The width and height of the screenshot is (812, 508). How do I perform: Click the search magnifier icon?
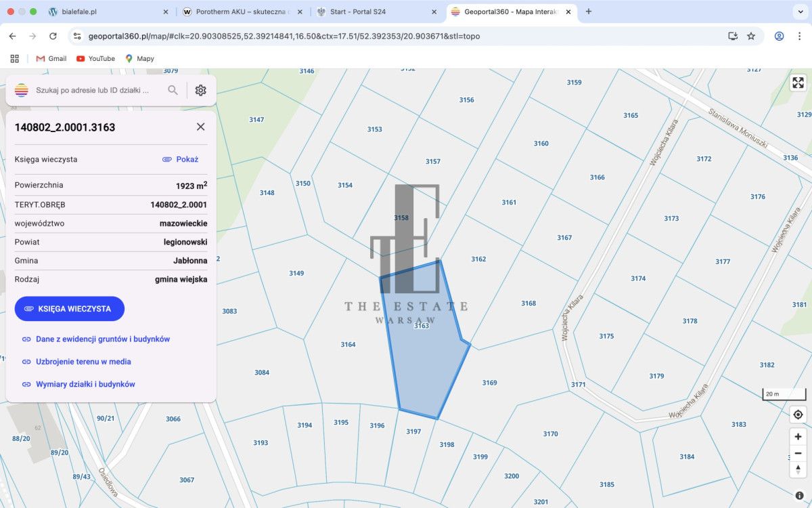(x=173, y=90)
